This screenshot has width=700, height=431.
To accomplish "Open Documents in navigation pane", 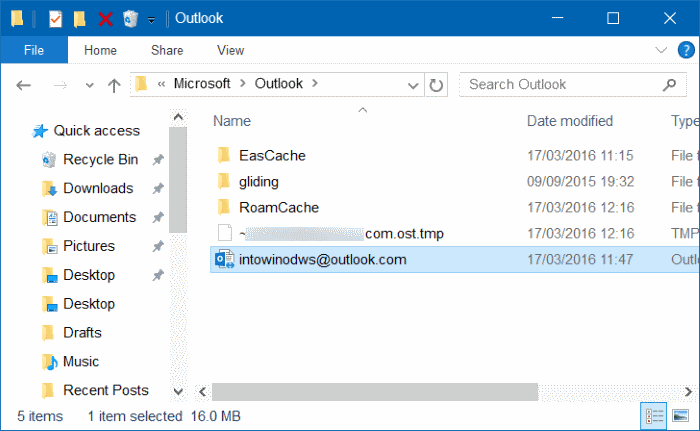I will (x=100, y=217).
